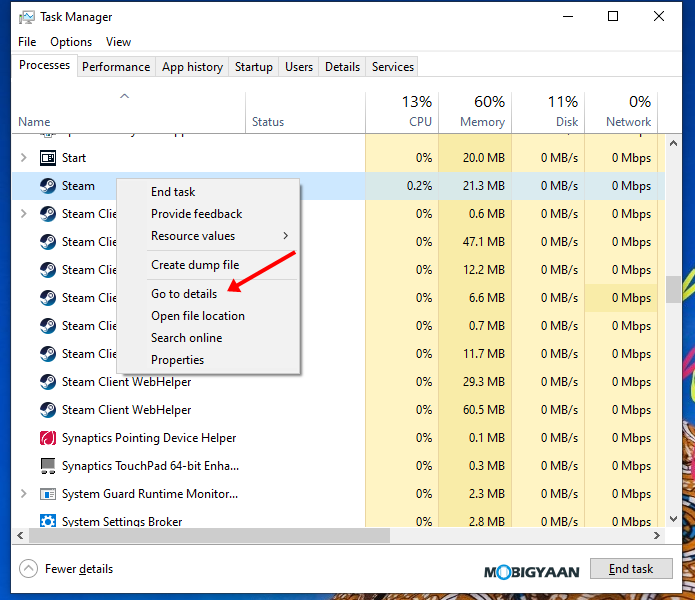Click the horizontal scrollbar right arrow
695x600 pixels.
click(x=656, y=535)
